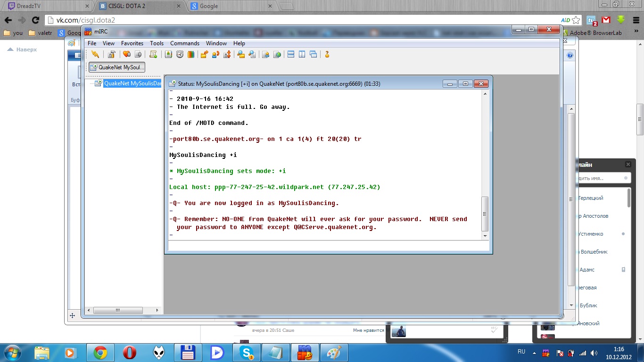Open the About mIRC help icon
Screen dimensions: 644x362
tap(327, 54)
